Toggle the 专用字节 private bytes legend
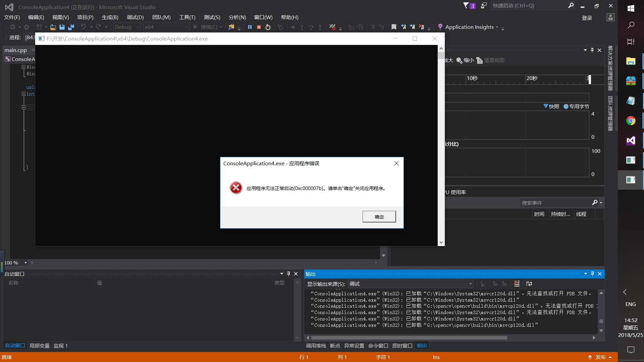 pyautogui.click(x=576, y=106)
